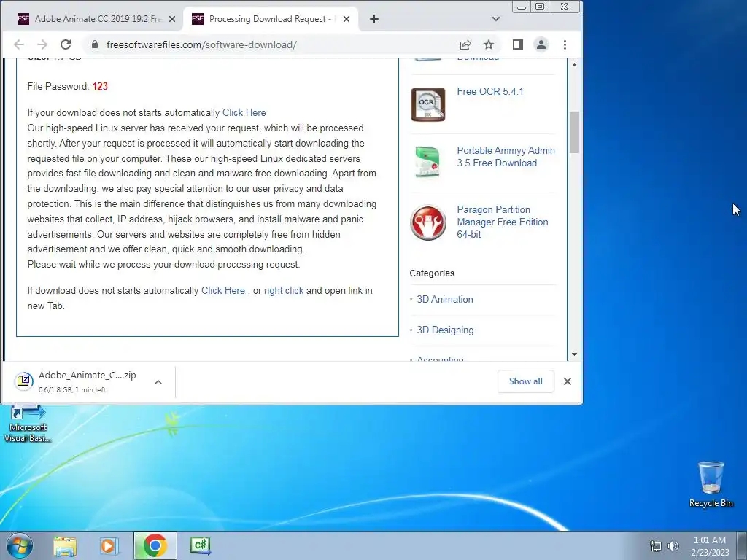Open Windows Explorer from the taskbar
Image resolution: width=747 pixels, height=560 pixels.
tap(65, 545)
